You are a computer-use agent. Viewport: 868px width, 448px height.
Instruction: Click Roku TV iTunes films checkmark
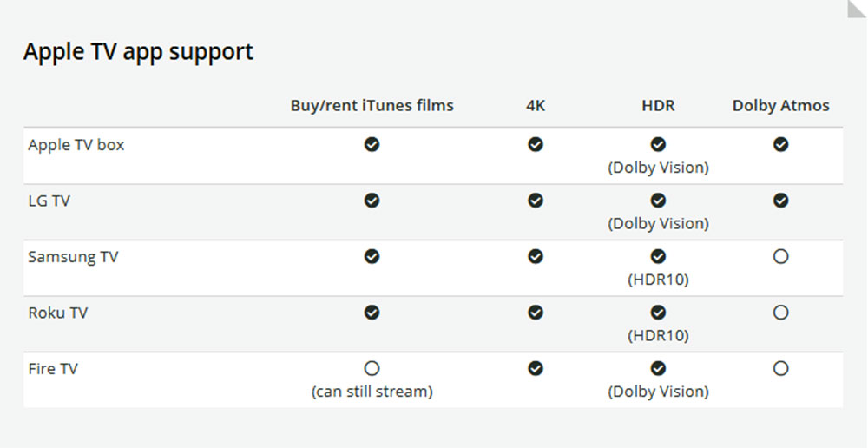pyautogui.click(x=372, y=313)
